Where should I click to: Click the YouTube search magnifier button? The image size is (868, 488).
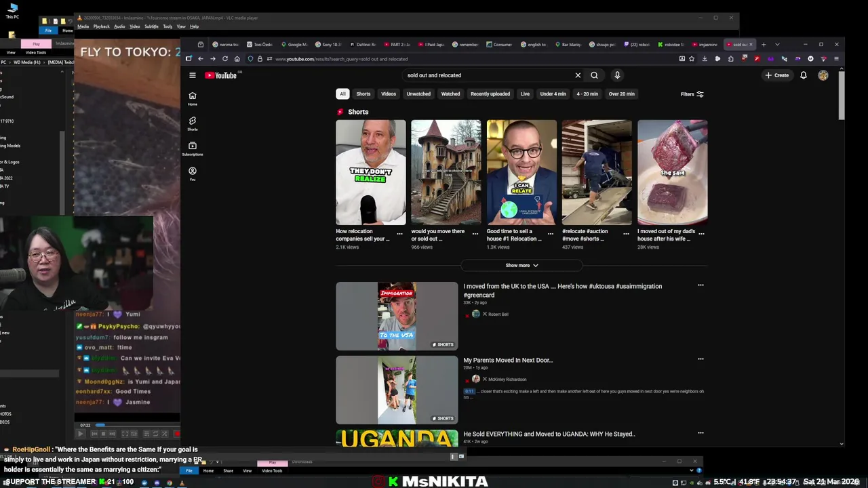[x=594, y=75]
